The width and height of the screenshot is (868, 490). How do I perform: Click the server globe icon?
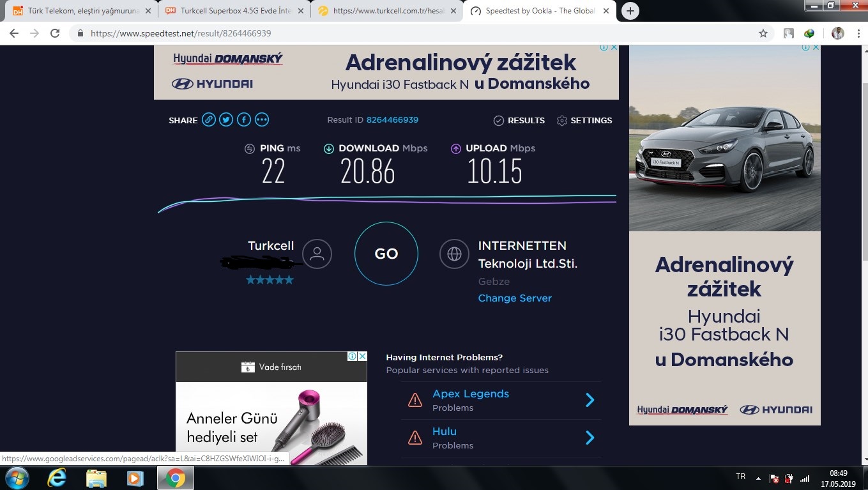454,254
